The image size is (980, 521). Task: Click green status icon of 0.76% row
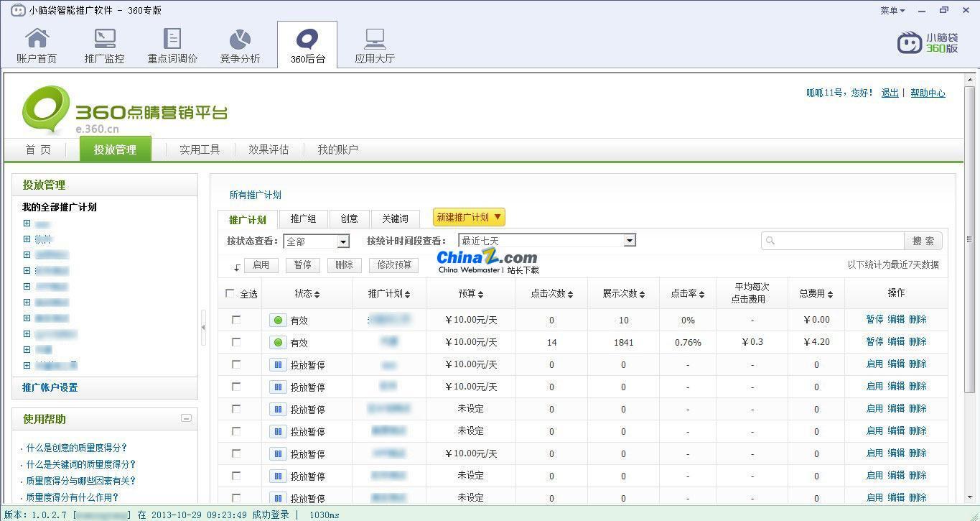(278, 343)
